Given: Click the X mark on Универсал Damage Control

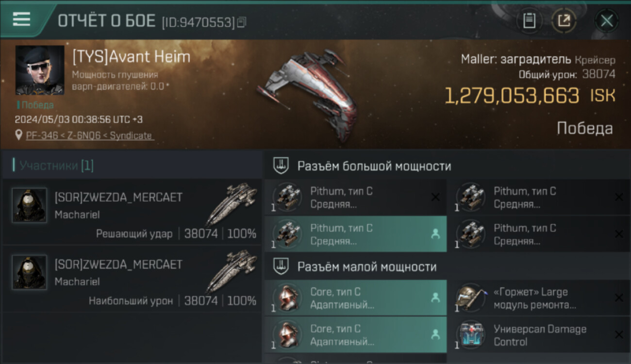Looking at the screenshot, I should [619, 335].
